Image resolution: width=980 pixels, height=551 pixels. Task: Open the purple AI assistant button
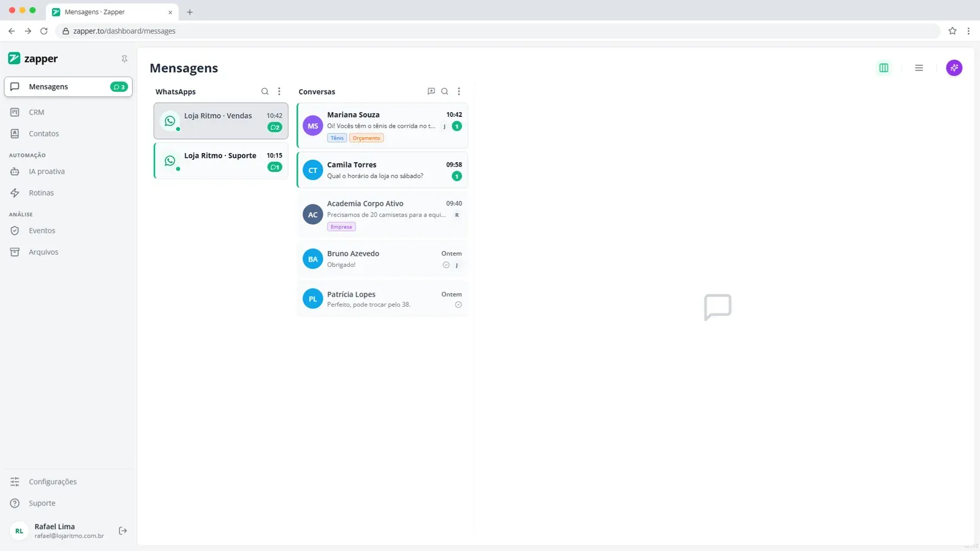pyautogui.click(x=954, y=68)
